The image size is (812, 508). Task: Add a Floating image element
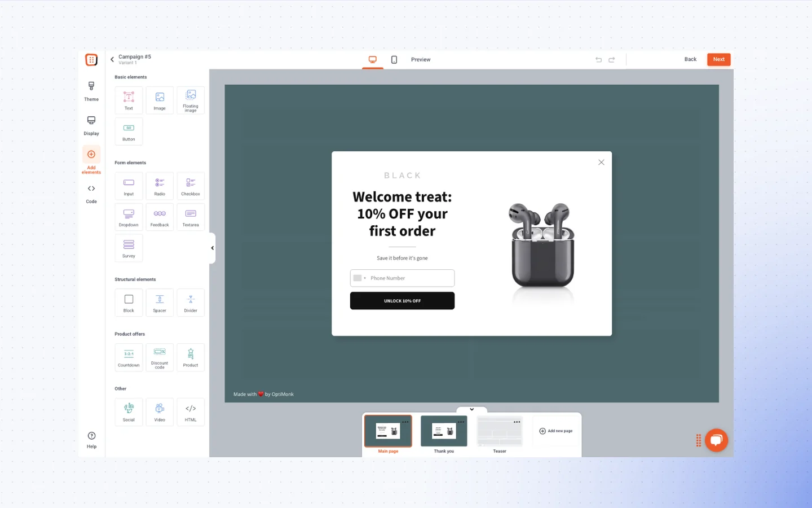(191, 100)
